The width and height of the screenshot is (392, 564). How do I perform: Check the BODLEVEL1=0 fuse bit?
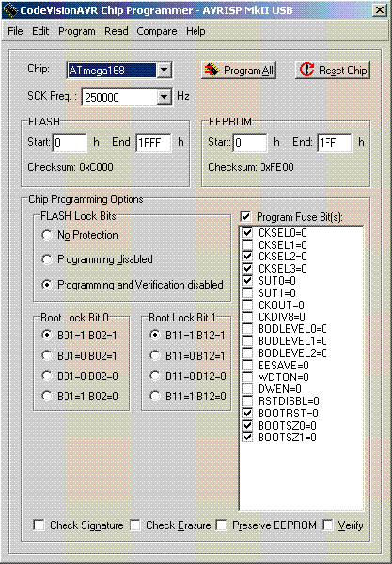click(247, 340)
